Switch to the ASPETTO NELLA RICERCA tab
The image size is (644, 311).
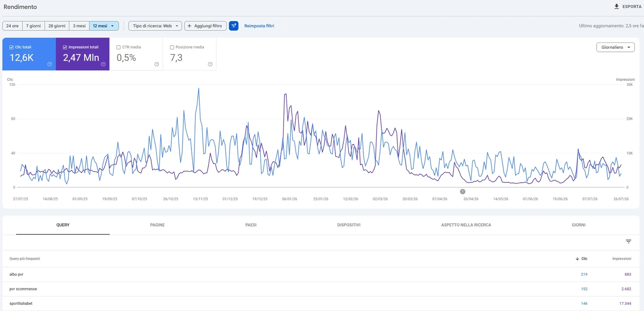(466, 225)
